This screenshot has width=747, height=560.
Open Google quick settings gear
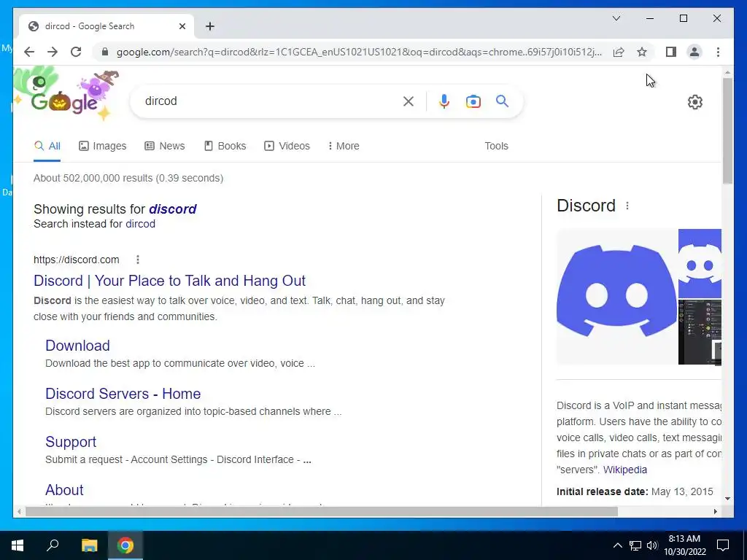tap(695, 102)
